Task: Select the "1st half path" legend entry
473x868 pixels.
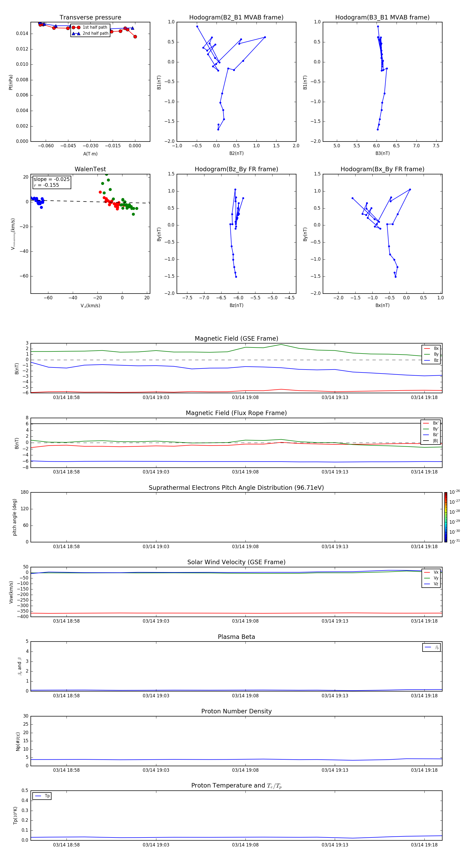Action: pyautogui.click(x=90, y=27)
